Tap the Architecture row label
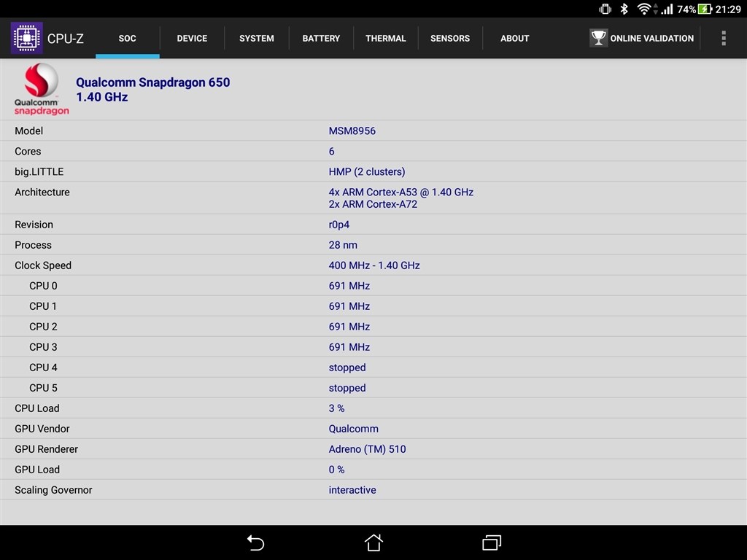 pos(42,192)
